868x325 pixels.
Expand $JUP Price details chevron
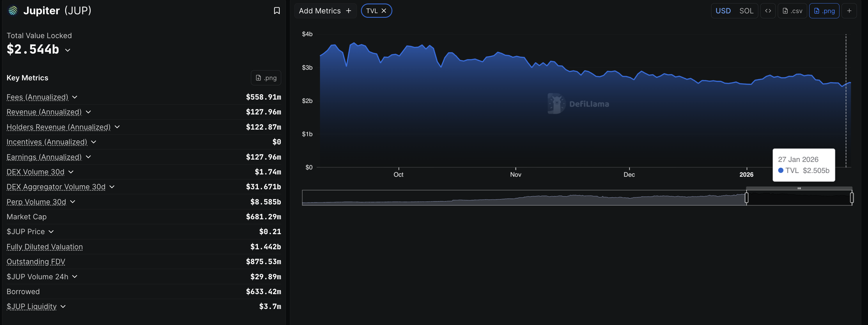[51, 232]
